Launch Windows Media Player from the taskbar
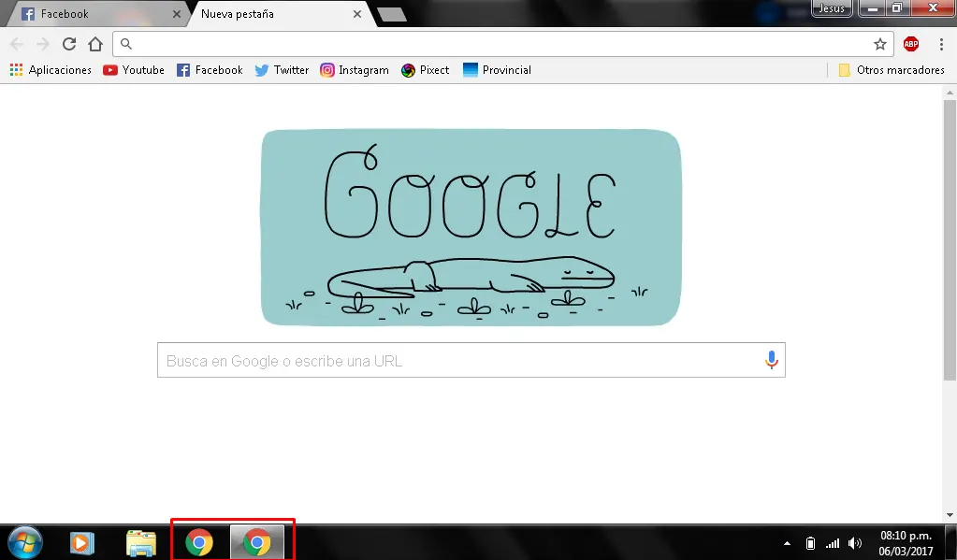The image size is (957, 560). coord(81,542)
